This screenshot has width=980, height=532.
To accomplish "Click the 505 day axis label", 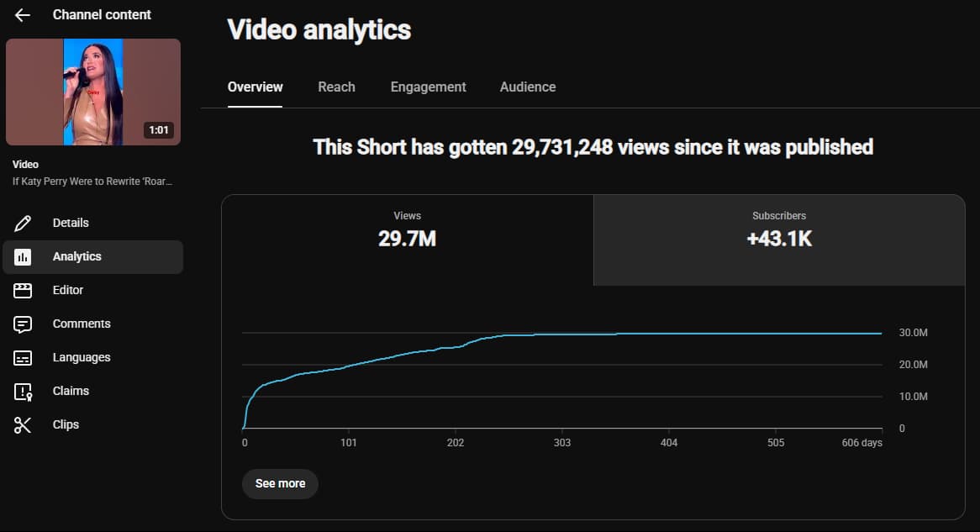I will 776,443.
